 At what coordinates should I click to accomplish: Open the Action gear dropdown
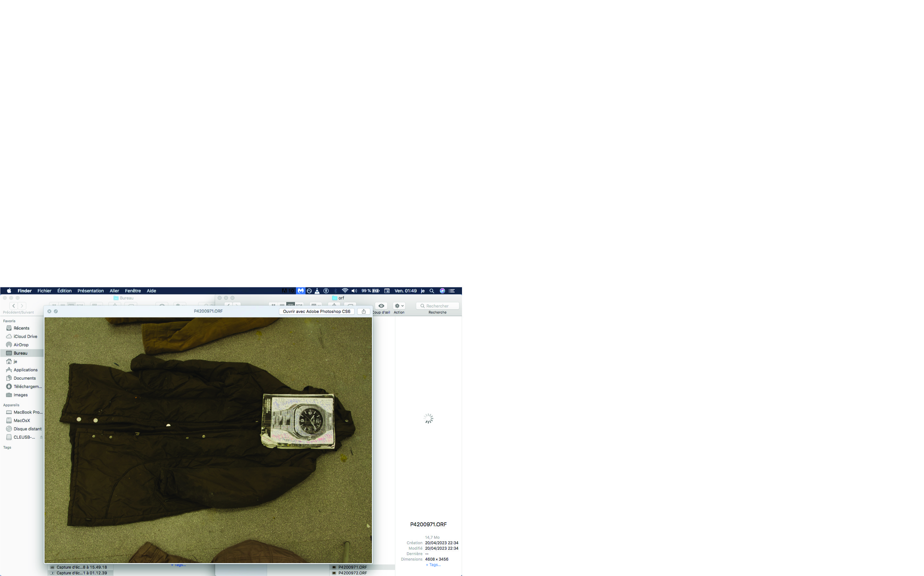pyautogui.click(x=399, y=306)
